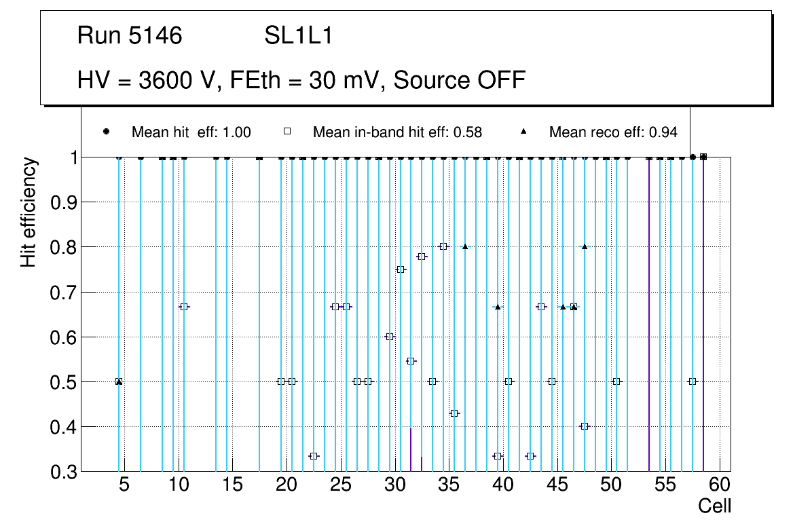Select the "Mean in-band hit eff: 0.58" legend text

pos(397,132)
